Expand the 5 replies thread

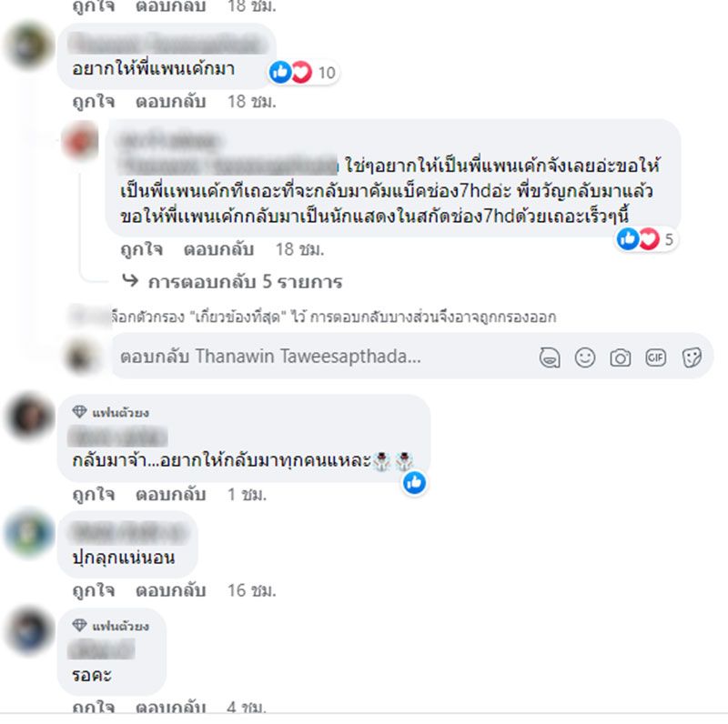[233, 281]
